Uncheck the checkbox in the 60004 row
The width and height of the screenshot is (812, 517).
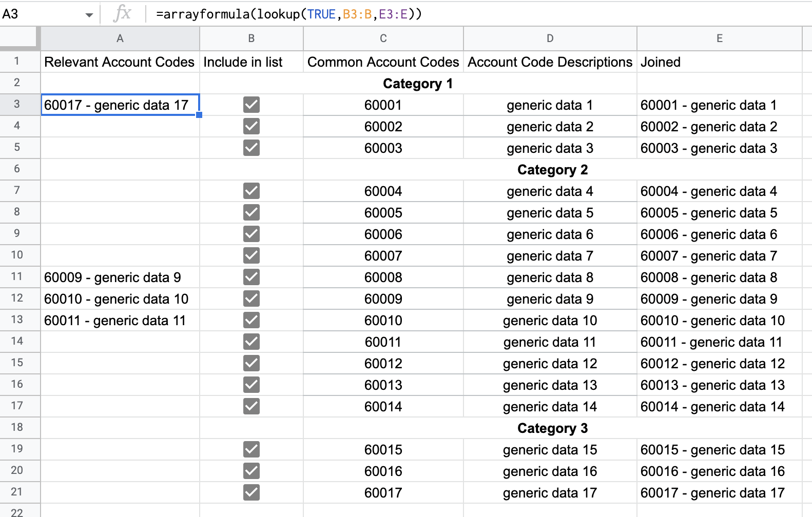click(252, 191)
